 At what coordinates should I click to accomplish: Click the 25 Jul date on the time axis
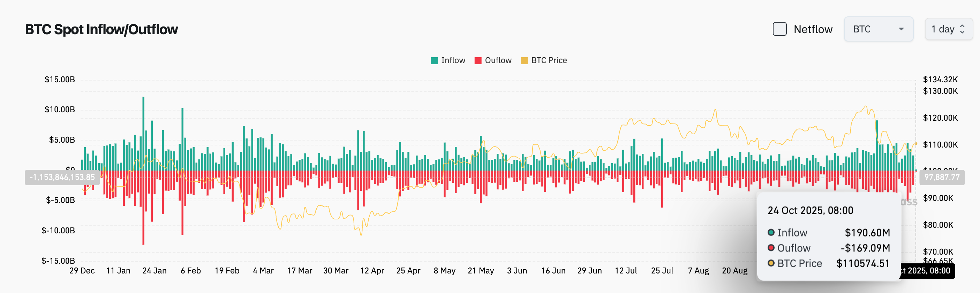662,271
